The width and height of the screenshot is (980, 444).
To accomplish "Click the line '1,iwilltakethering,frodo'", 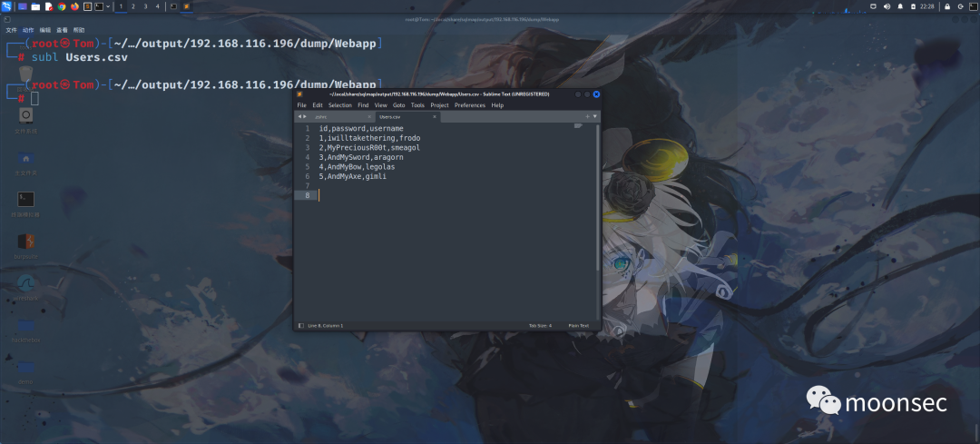I will point(370,138).
